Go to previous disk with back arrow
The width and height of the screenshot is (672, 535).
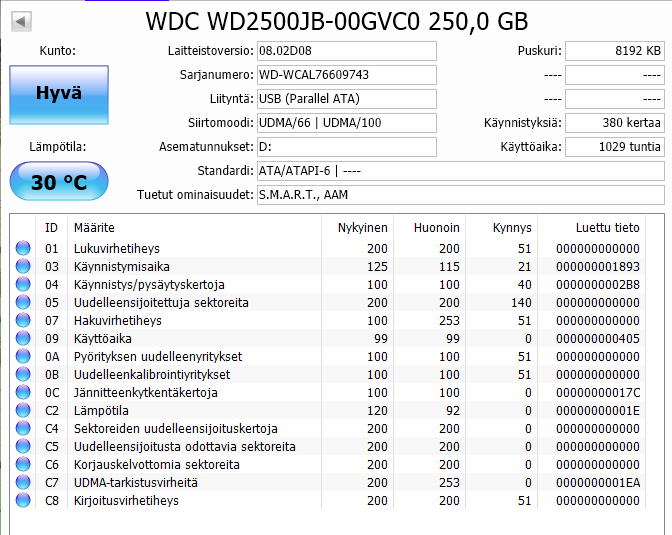[21, 21]
